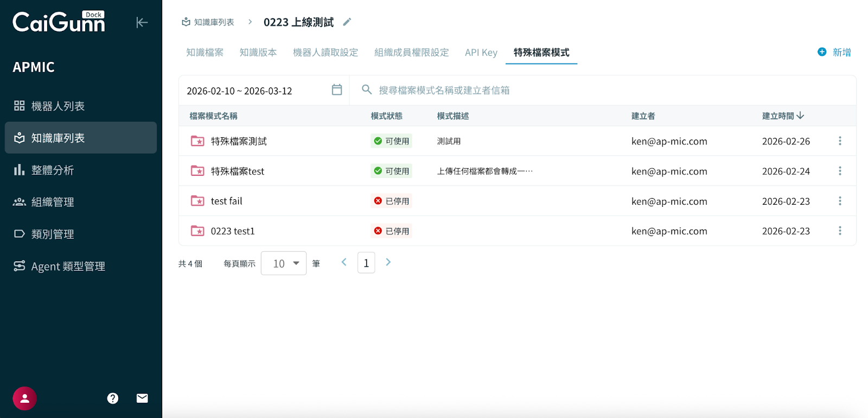868x418 pixels.
Task: Switch to the API Key tab
Action: coord(481,53)
